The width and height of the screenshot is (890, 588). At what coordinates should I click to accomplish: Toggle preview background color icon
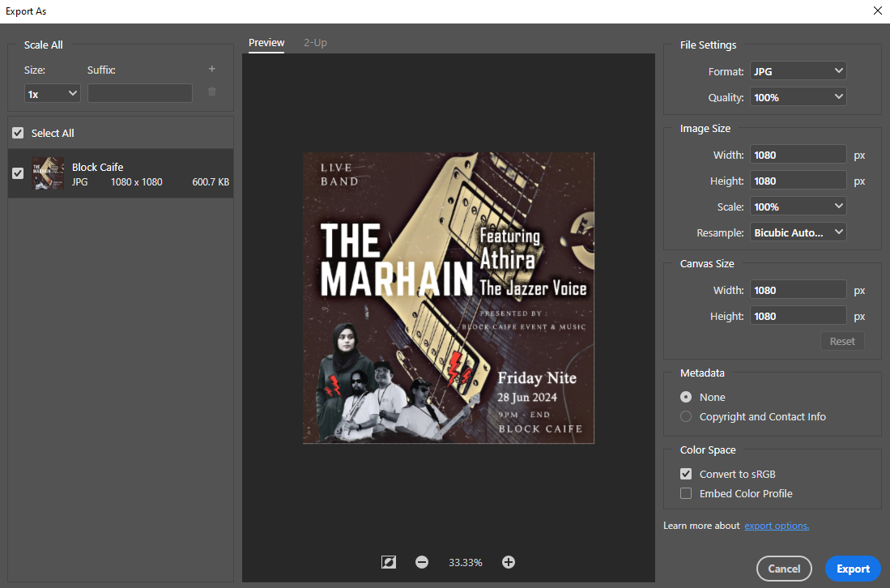(x=389, y=562)
